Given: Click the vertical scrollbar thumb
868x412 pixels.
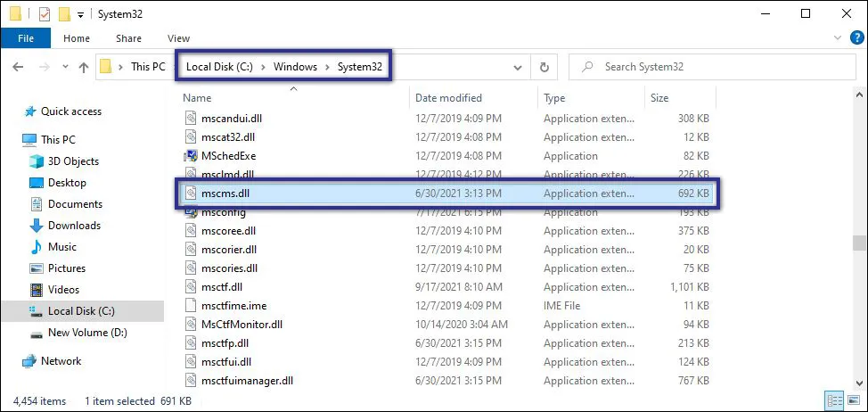Looking at the screenshot, I should pos(859,243).
